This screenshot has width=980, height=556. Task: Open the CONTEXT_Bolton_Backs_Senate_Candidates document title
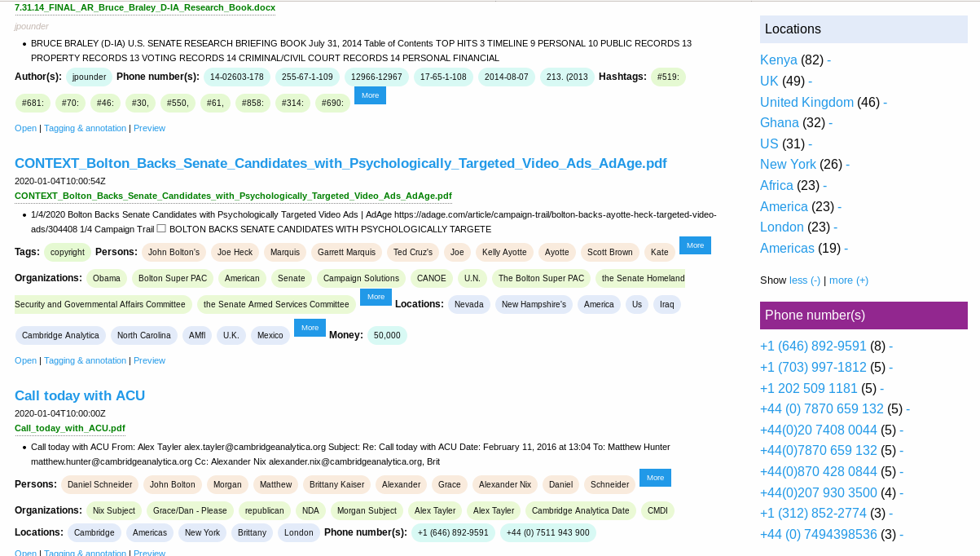[x=341, y=164]
